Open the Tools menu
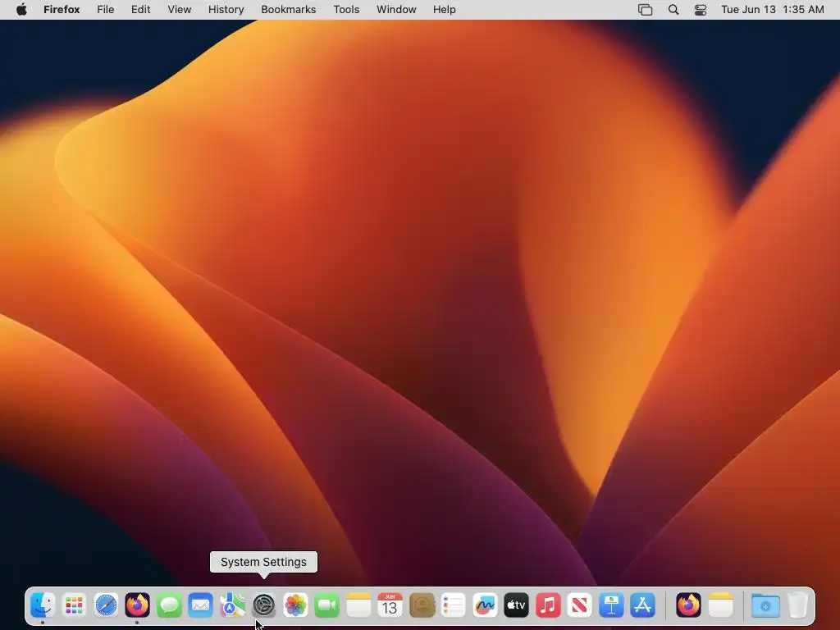The image size is (840, 630). click(346, 10)
